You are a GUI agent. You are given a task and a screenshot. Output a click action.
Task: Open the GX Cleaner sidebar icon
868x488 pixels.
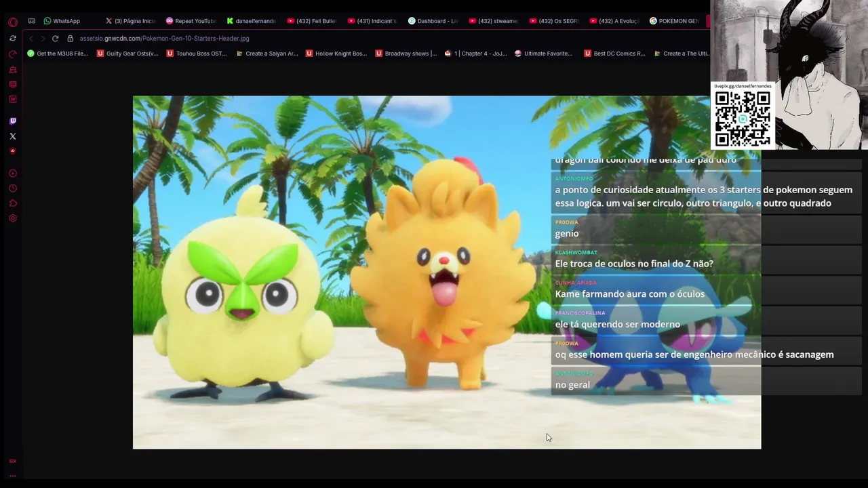tap(12, 70)
